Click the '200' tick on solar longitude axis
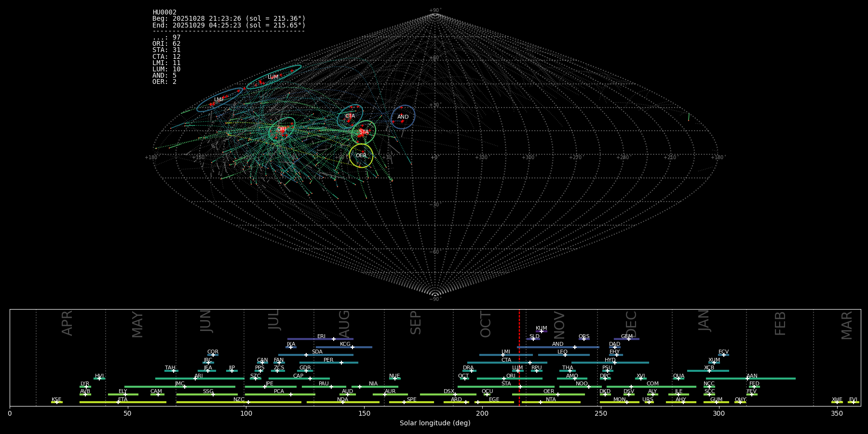868x434 pixels. click(482, 413)
